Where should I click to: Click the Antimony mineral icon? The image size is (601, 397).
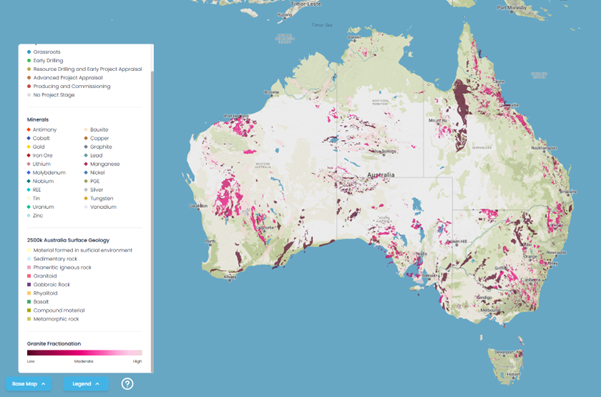point(29,130)
